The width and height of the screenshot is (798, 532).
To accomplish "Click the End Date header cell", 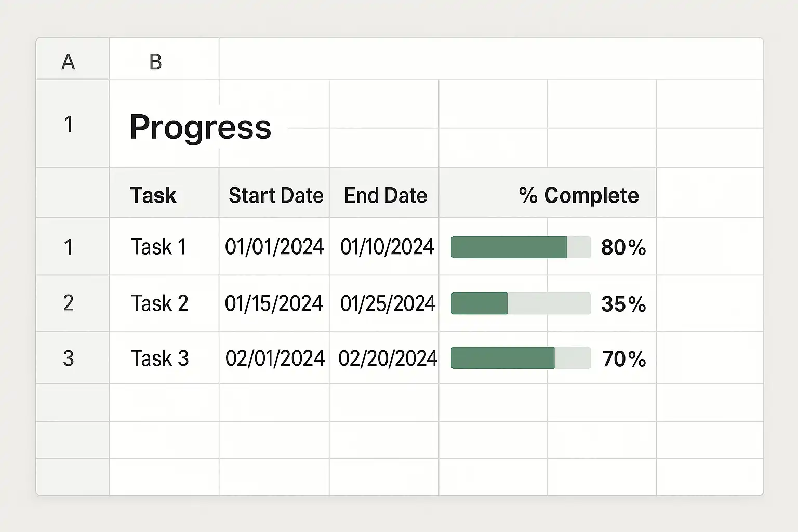I will pos(385,195).
